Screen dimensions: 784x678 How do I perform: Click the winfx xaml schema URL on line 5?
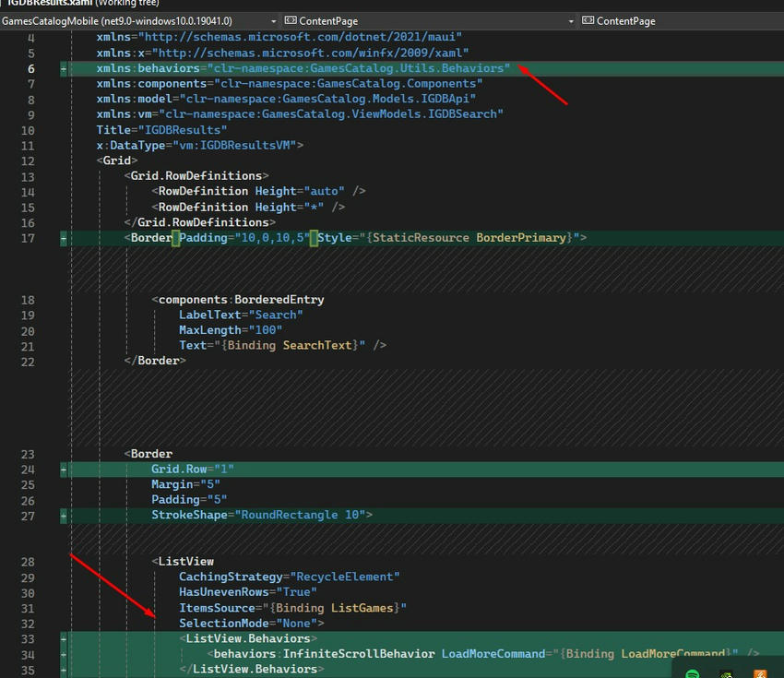point(310,53)
